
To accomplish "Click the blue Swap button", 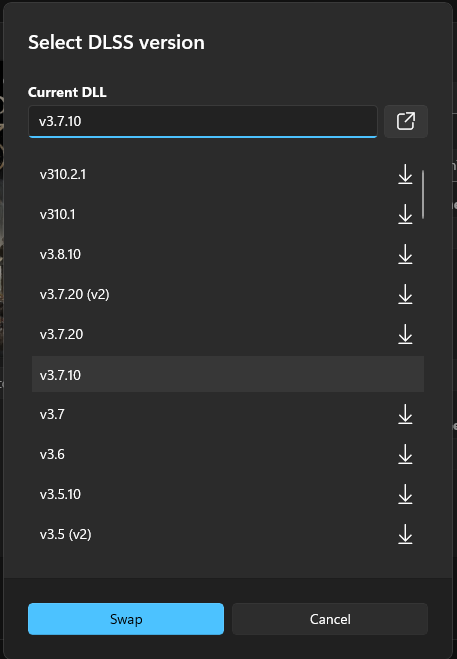I will tap(126, 619).
